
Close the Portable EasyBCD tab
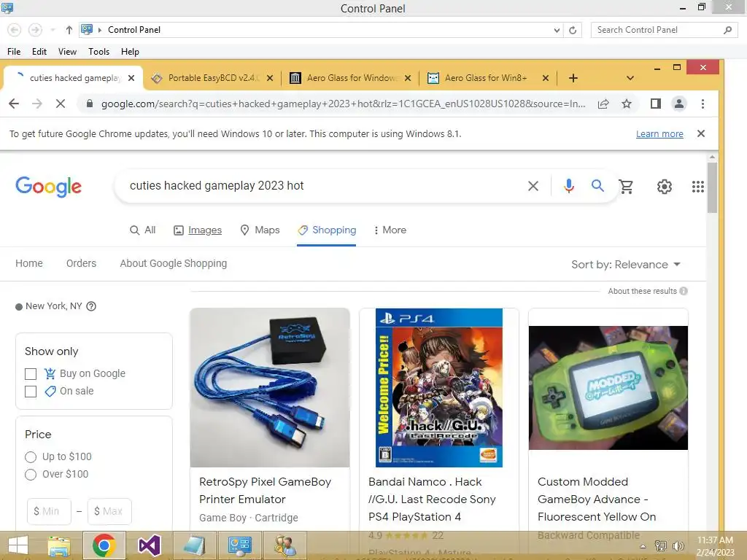click(x=270, y=78)
